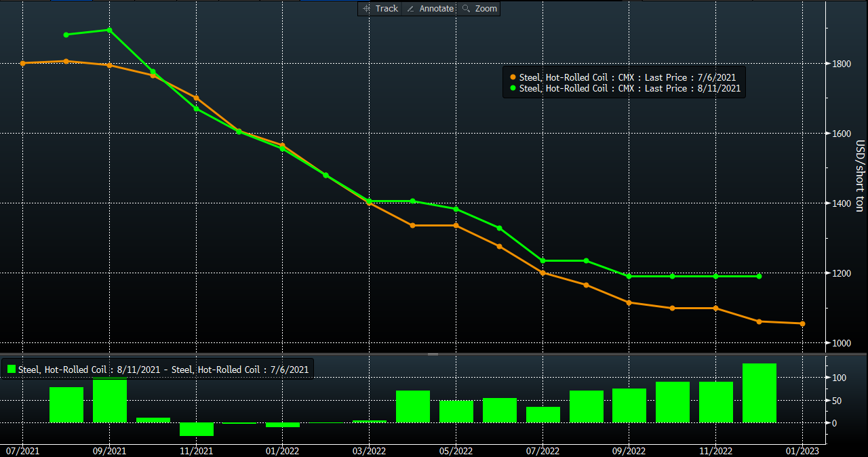
Task: Select the Annotate pencil tool
Action: click(430, 9)
